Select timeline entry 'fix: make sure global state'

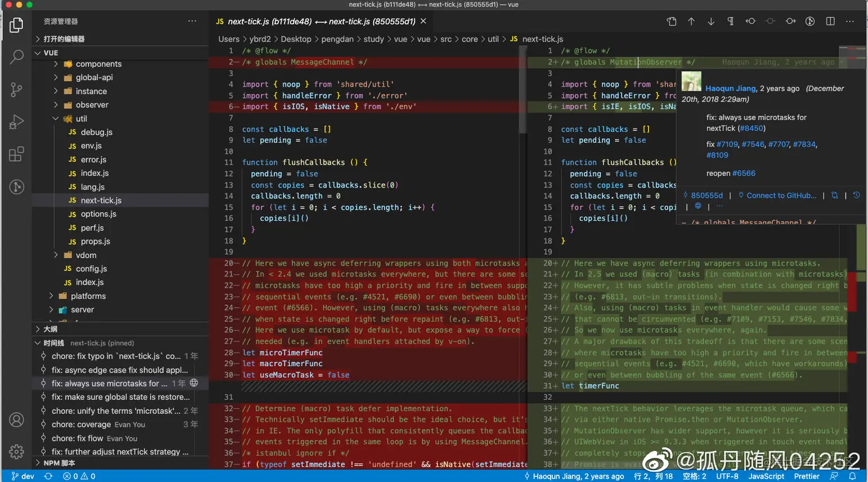click(x=120, y=397)
